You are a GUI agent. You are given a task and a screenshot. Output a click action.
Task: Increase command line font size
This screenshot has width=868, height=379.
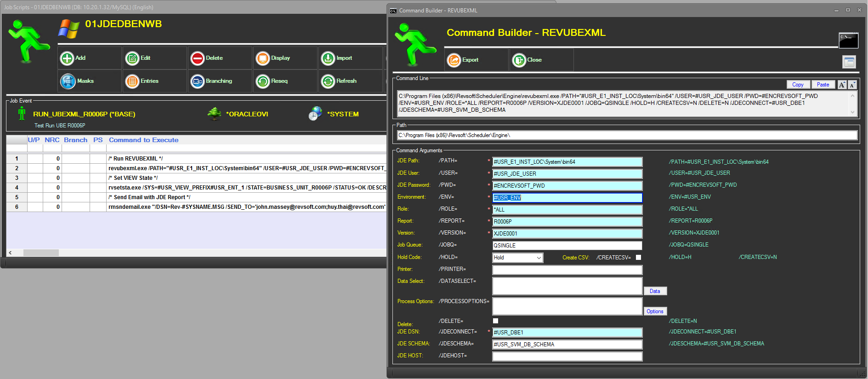(842, 85)
